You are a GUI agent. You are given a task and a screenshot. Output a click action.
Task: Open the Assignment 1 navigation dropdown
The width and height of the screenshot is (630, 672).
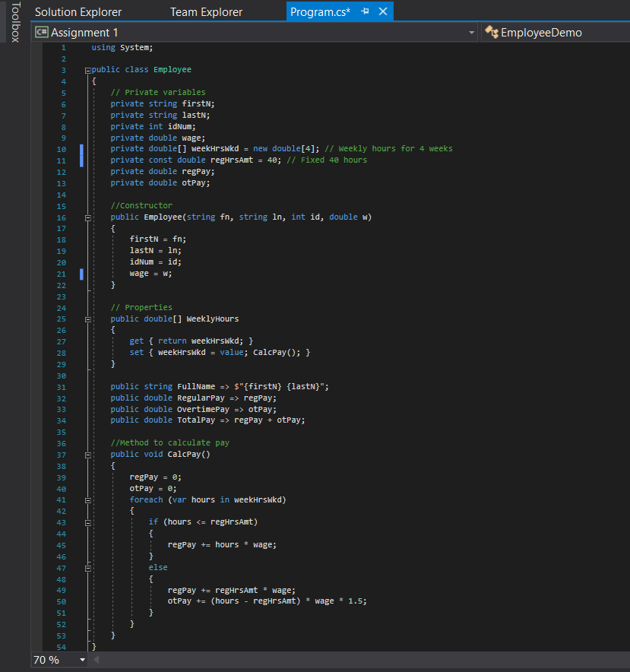click(x=471, y=32)
